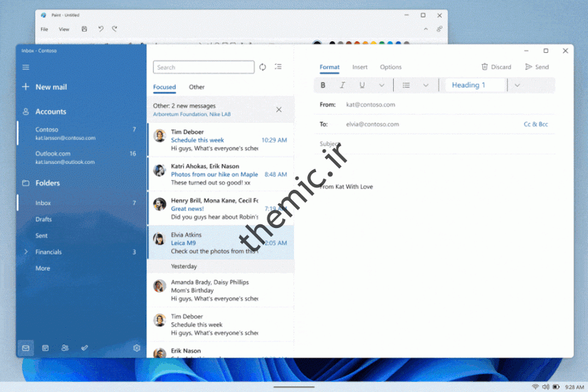Expand more font formatting options chevron
This screenshot has height=392, width=588.
(381, 85)
